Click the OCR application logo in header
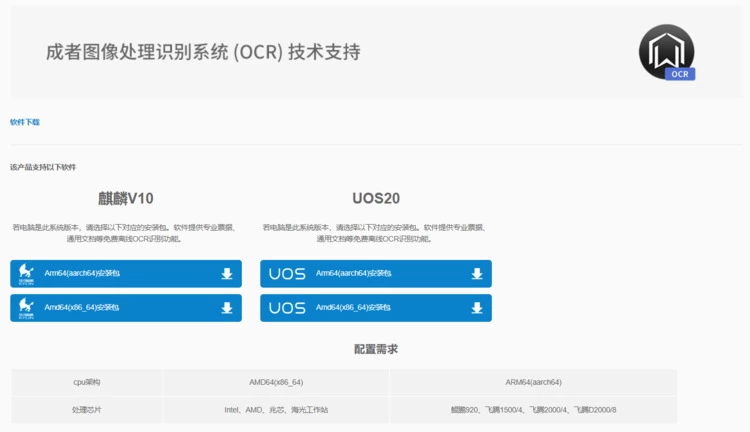 click(667, 53)
